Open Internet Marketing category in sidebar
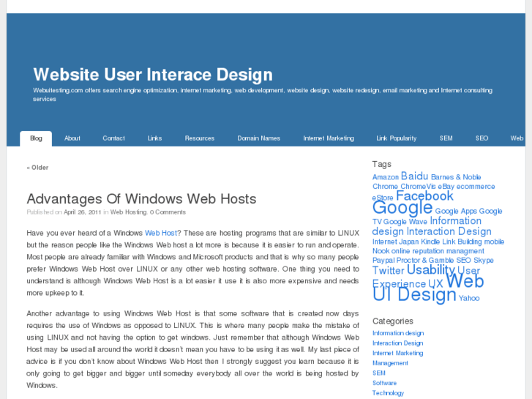This screenshot has height=399, width=532. (x=398, y=353)
